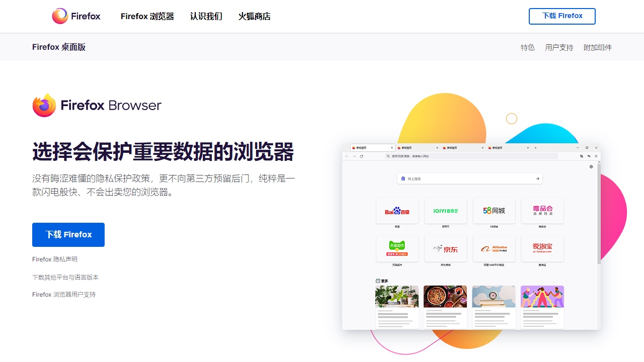
Task: Click the 京东 tile in the illustration
Action: coord(446,249)
